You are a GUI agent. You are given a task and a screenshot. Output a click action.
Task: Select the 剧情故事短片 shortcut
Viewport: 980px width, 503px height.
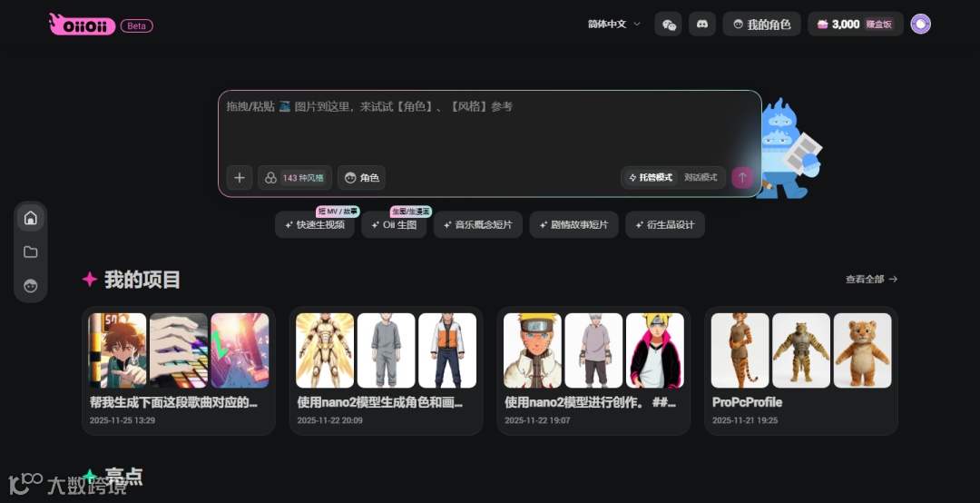[x=573, y=224]
